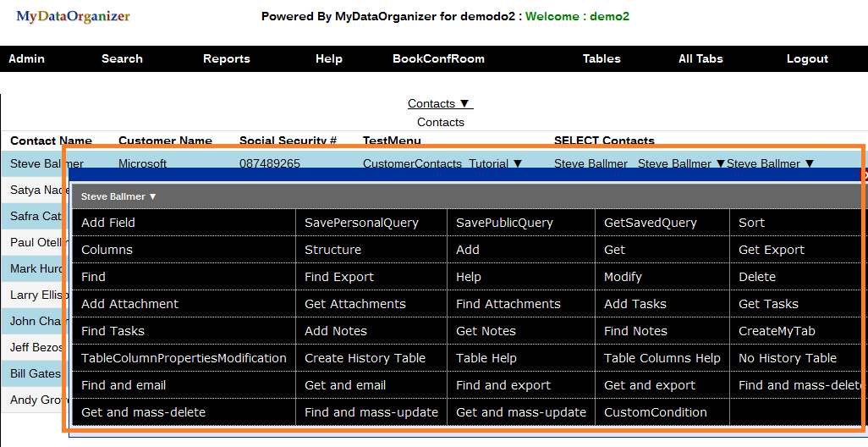868x447 pixels.
Task: Open the Reports menu
Action: point(226,58)
